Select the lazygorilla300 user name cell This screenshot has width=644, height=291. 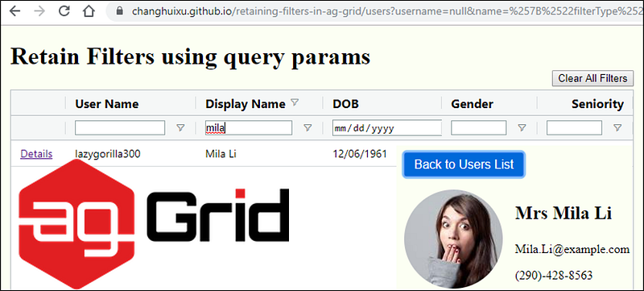[108, 154]
